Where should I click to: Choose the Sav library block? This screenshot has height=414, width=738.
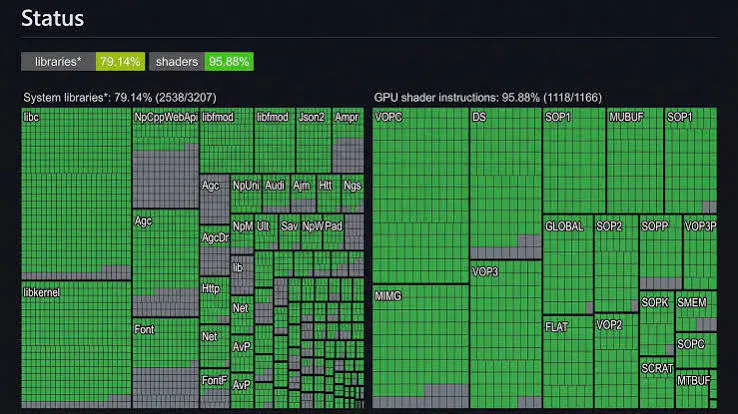click(x=290, y=232)
